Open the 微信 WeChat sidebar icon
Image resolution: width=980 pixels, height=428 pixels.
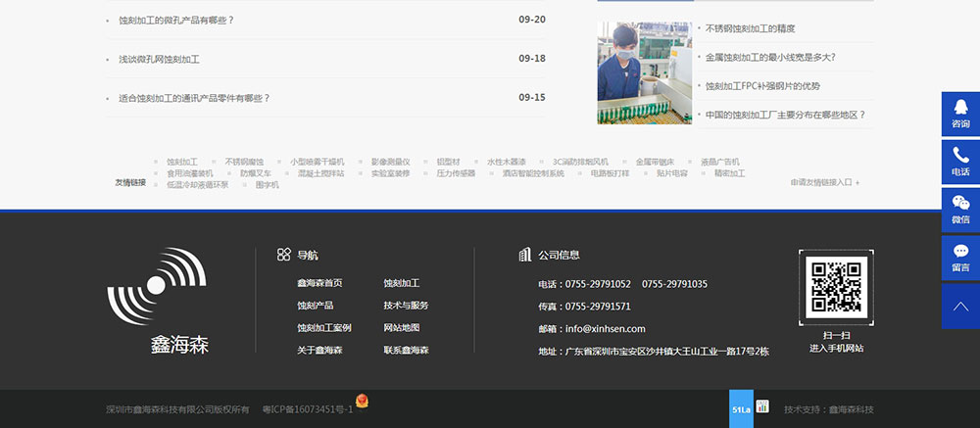point(960,210)
